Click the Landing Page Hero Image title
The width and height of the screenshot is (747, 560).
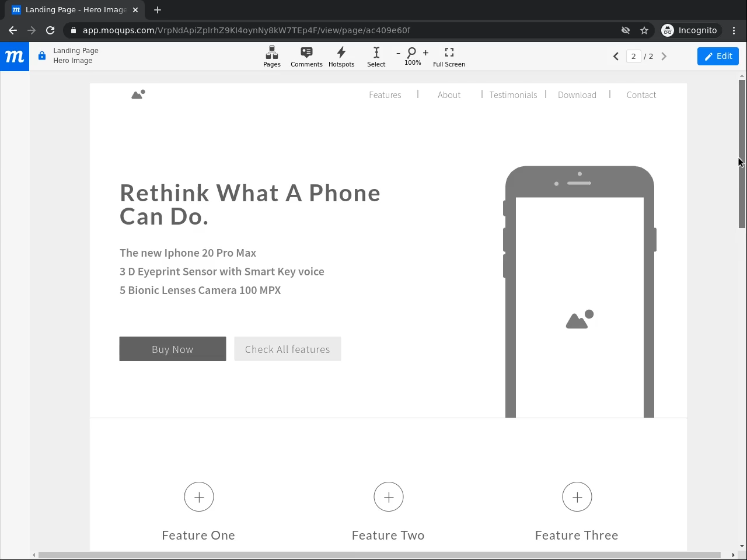(76, 55)
